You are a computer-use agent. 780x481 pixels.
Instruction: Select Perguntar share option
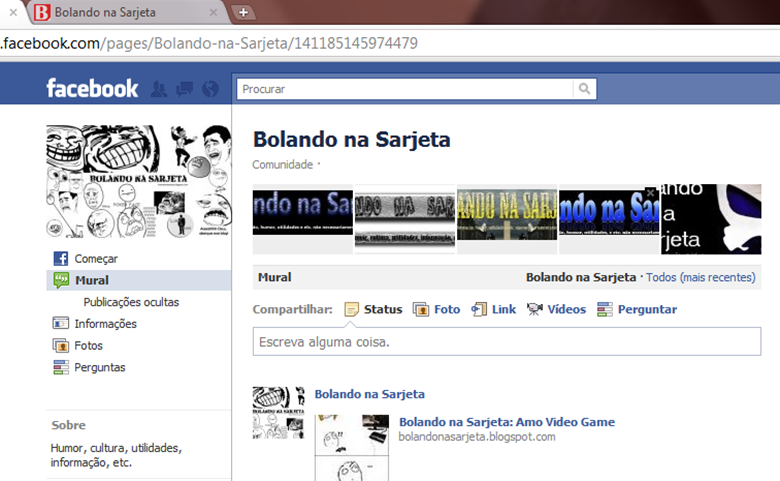647,309
